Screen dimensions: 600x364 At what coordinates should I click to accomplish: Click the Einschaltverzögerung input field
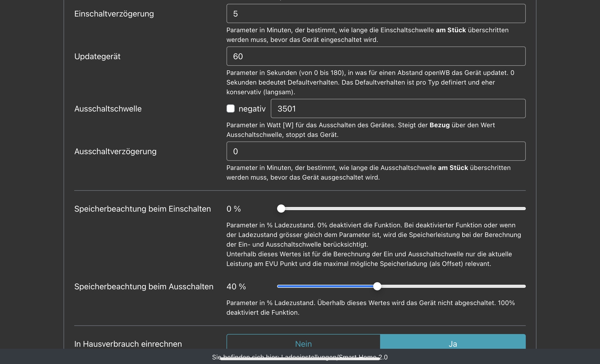pyautogui.click(x=376, y=14)
